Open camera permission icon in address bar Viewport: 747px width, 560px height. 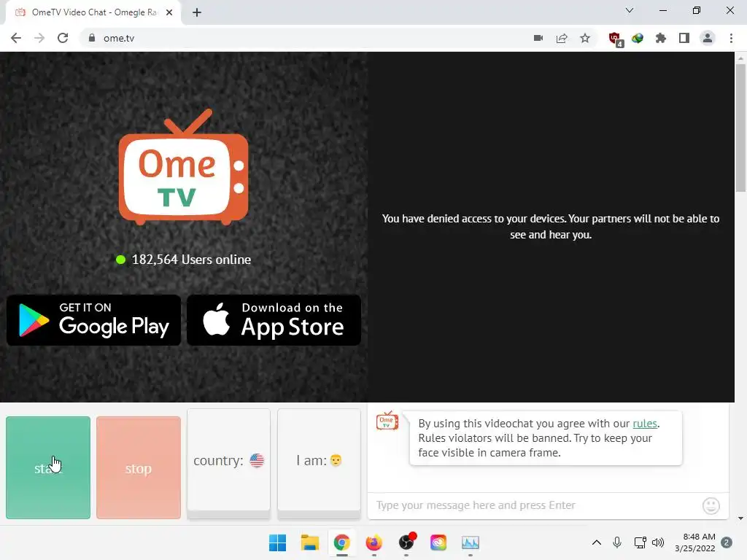pyautogui.click(x=538, y=38)
